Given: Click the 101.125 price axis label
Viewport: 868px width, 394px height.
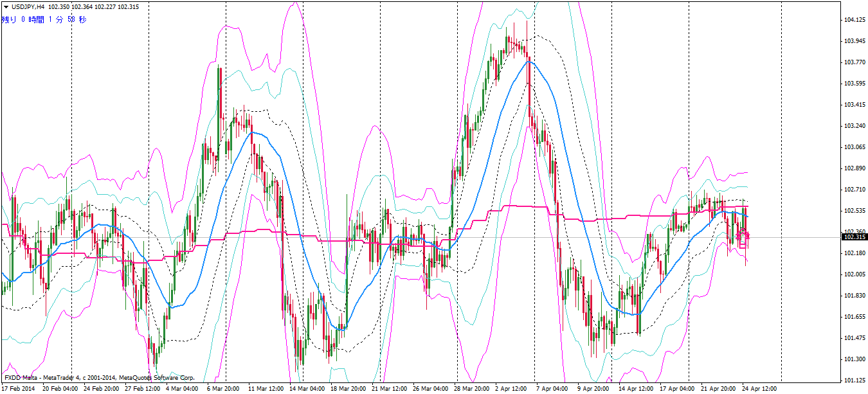Looking at the screenshot, I should (854, 379).
